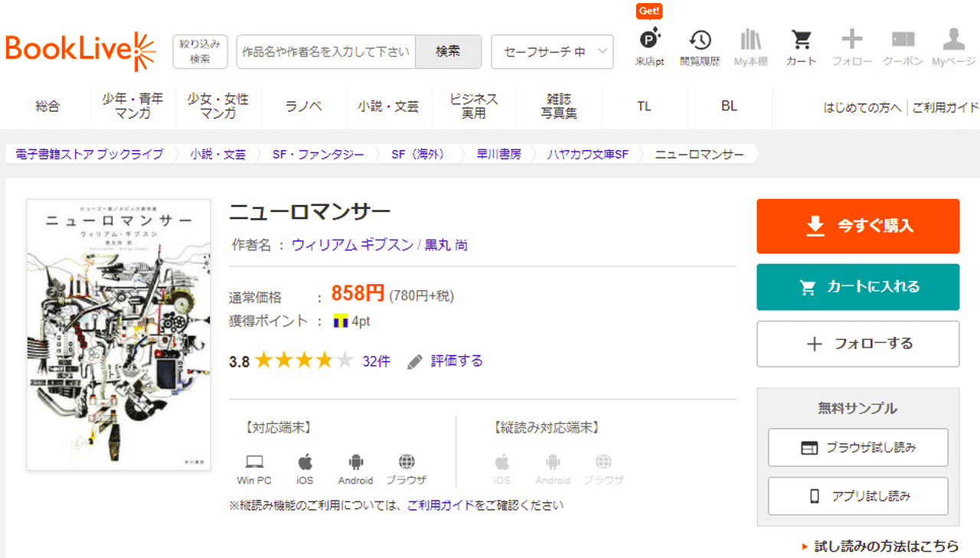This screenshot has width=980, height=558.
Task: Click the 今すぐ購入 buy now button
Action: pyautogui.click(x=857, y=226)
